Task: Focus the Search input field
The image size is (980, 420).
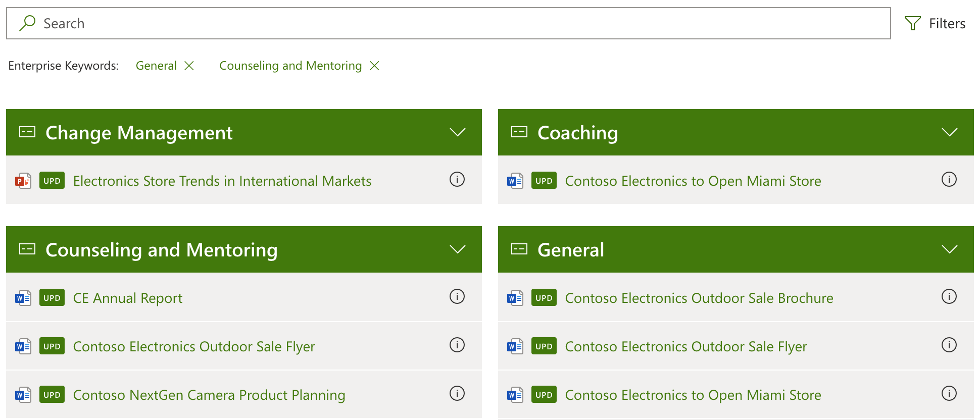Action: [448, 23]
